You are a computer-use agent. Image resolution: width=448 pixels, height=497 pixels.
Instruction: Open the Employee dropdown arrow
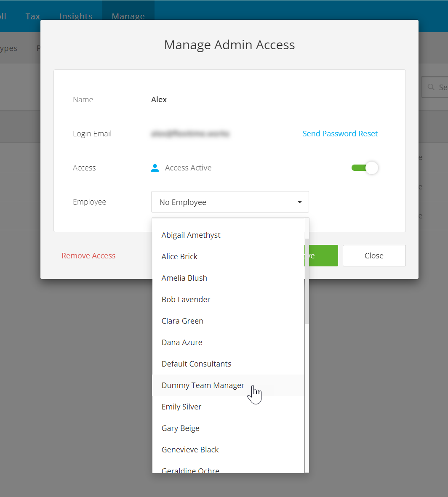point(299,202)
